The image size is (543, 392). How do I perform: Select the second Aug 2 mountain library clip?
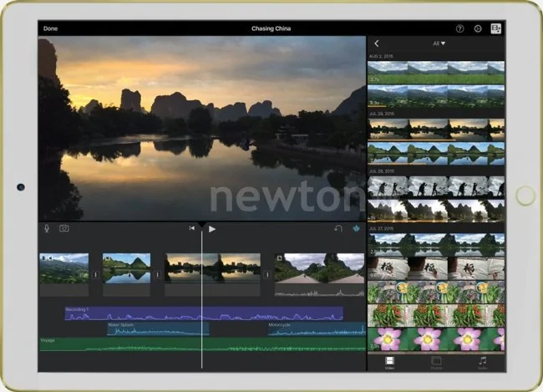(x=436, y=95)
